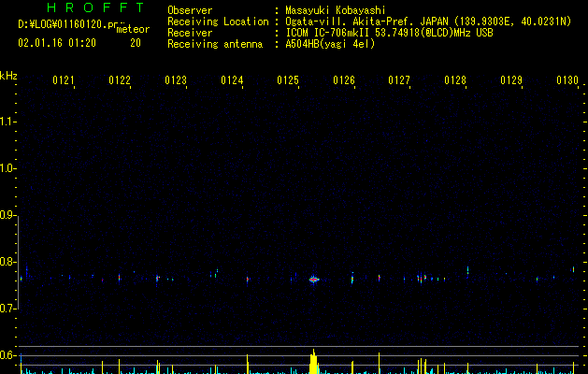Click the 0.9 kHz frequency axis label

pyautogui.click(x=7, y=215)
